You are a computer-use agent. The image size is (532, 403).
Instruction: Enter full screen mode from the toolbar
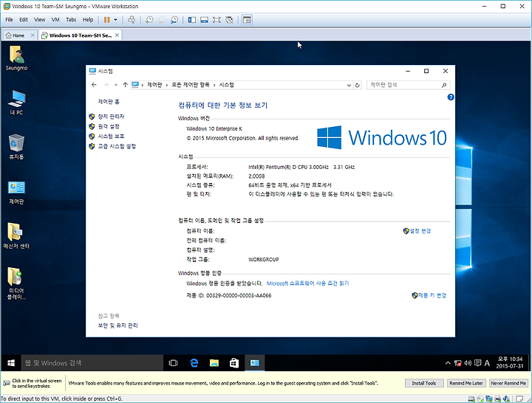(x=216, y=20)
